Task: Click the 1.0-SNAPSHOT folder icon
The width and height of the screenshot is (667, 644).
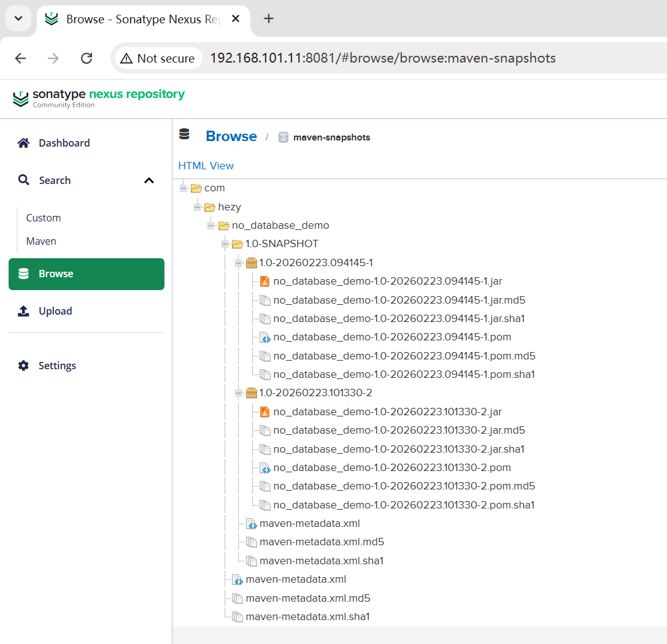Action: (237, 244)
